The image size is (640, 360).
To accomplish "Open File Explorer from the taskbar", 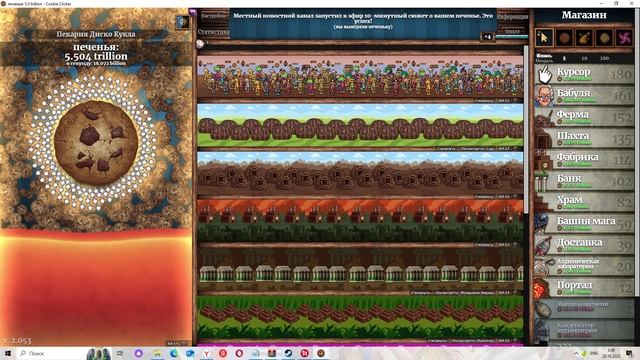I will tap(157, 353).
